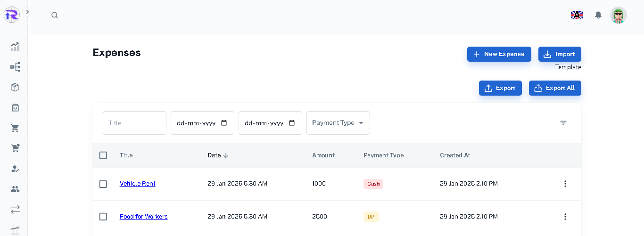
Task: Open the second date filter calendar icon
Action: 292,123
